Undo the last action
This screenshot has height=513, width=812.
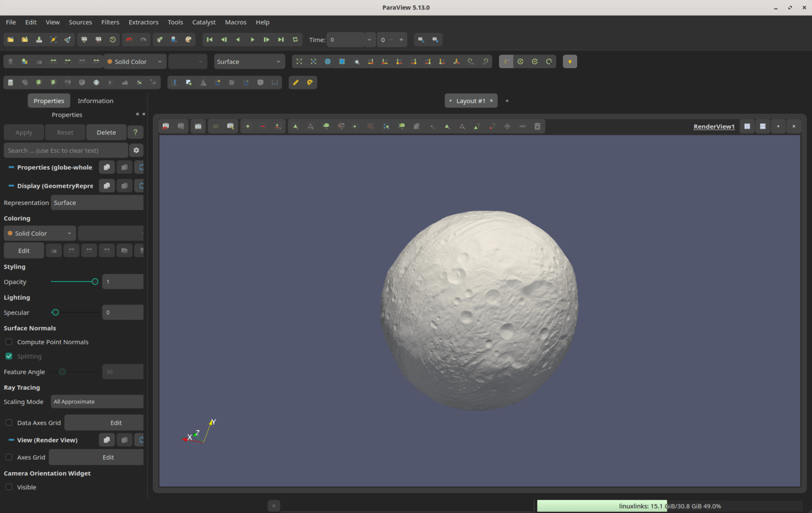tap(129, 39)
